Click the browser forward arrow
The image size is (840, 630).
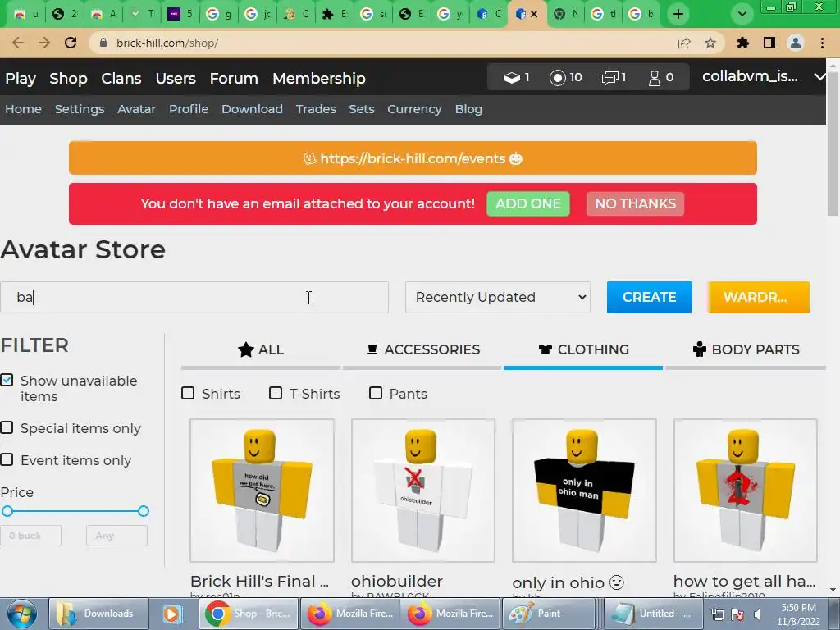[44, 43]
